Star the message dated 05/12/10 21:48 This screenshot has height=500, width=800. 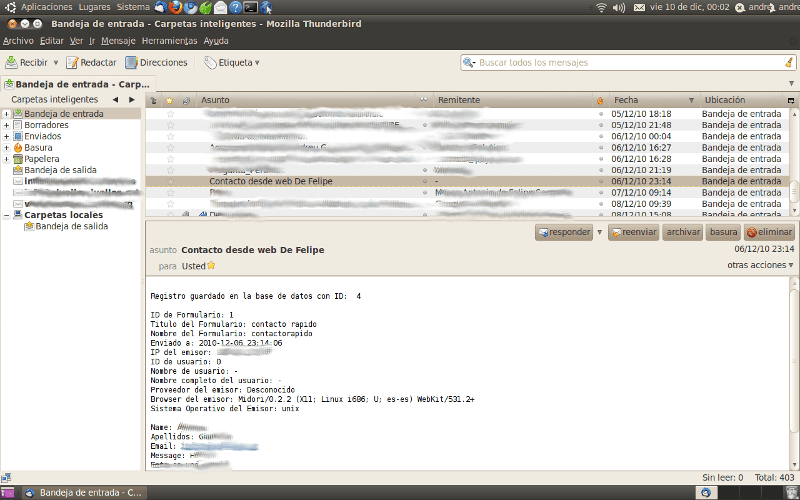[170, 125]
